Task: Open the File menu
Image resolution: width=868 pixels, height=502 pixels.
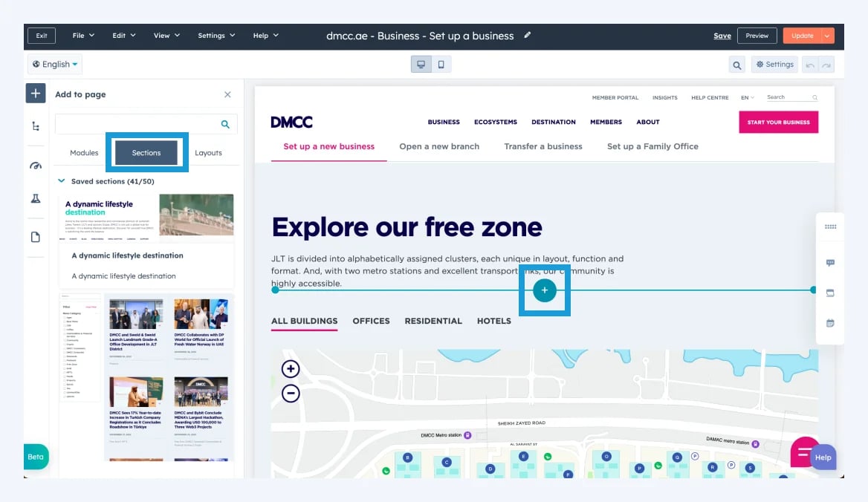Action: [x=83, y=36]
